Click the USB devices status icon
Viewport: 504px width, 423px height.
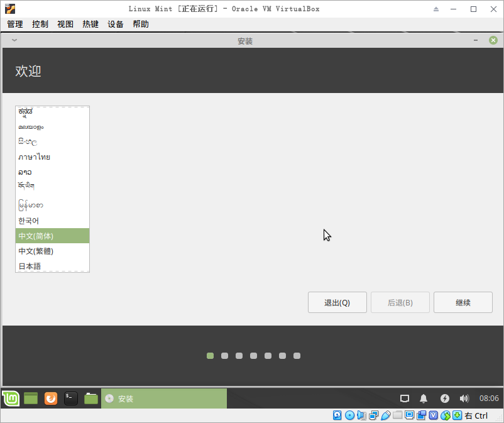pos(385,415)
